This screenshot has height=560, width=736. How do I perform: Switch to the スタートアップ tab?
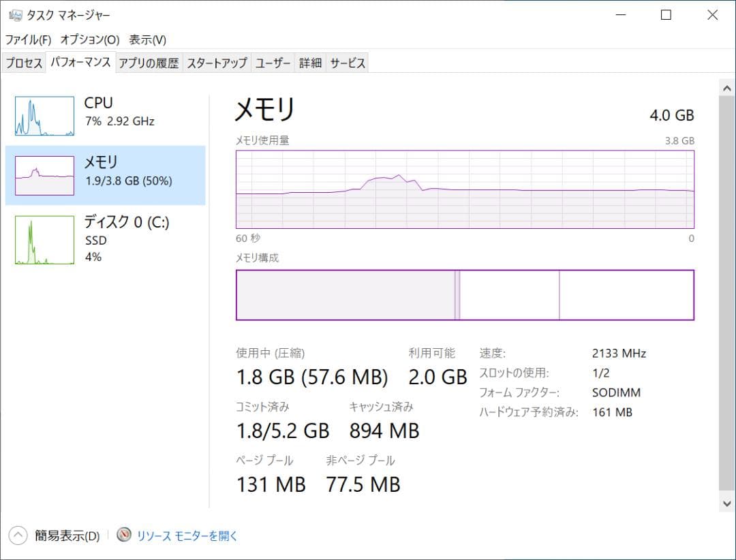[215, 62]
